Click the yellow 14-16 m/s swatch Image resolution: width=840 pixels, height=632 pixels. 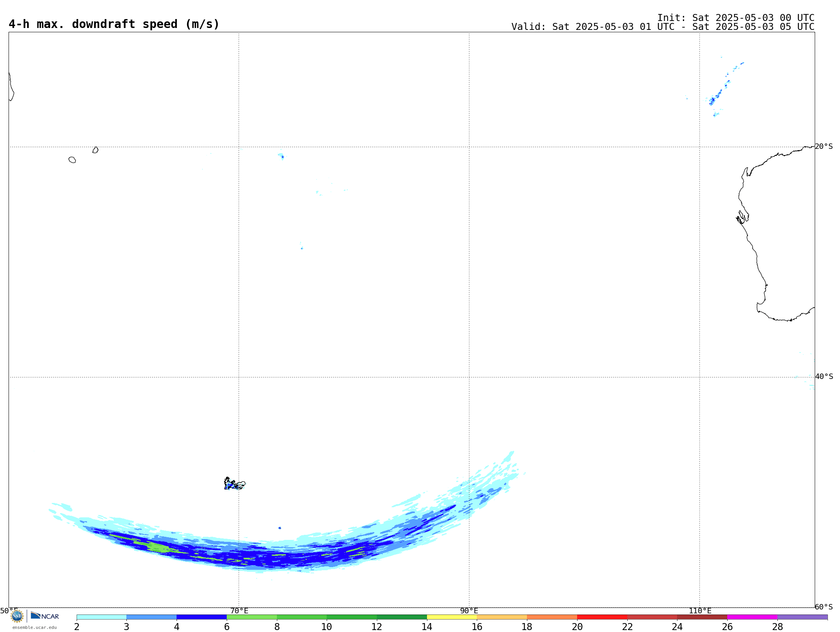tap(452, 617)
